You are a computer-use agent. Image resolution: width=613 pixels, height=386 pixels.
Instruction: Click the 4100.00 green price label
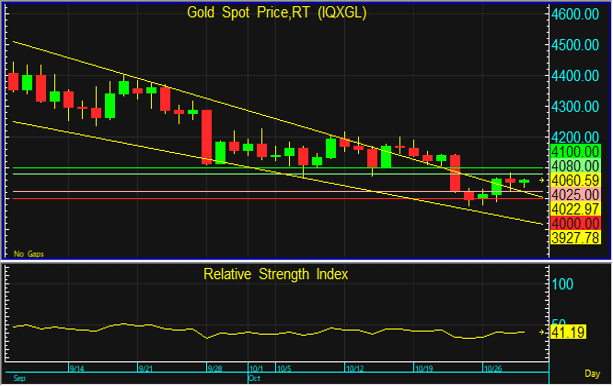pyautogui.click(x=575, y=152)
